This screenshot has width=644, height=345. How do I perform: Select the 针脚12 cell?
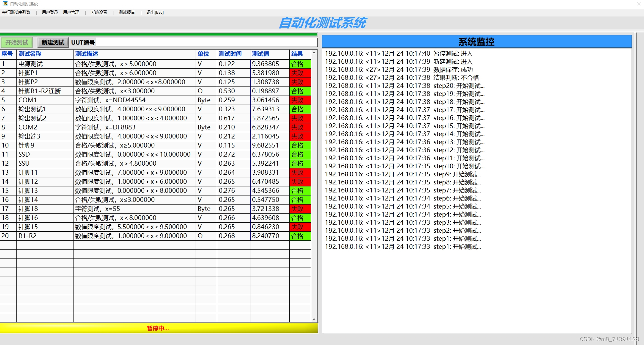click(x=45, y=182)
